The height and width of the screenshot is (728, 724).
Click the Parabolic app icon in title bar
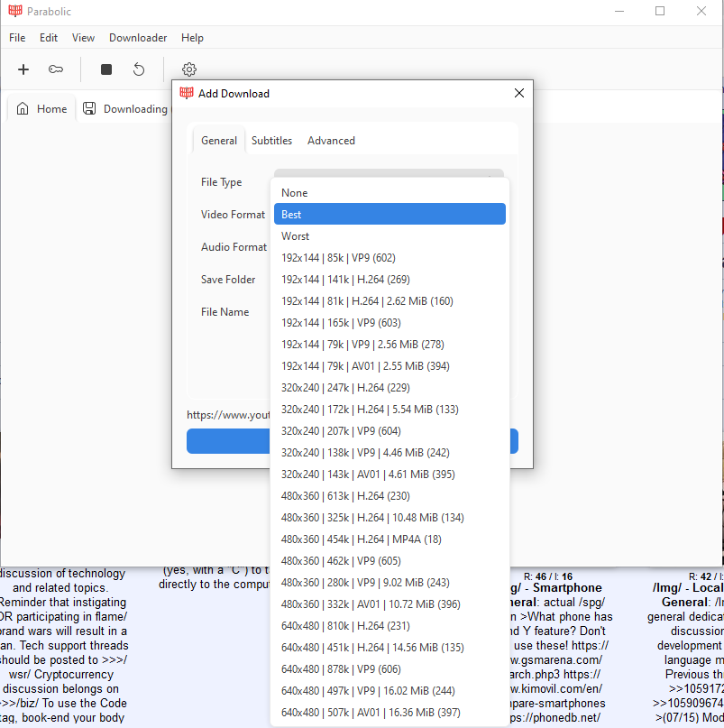point(15,11)
